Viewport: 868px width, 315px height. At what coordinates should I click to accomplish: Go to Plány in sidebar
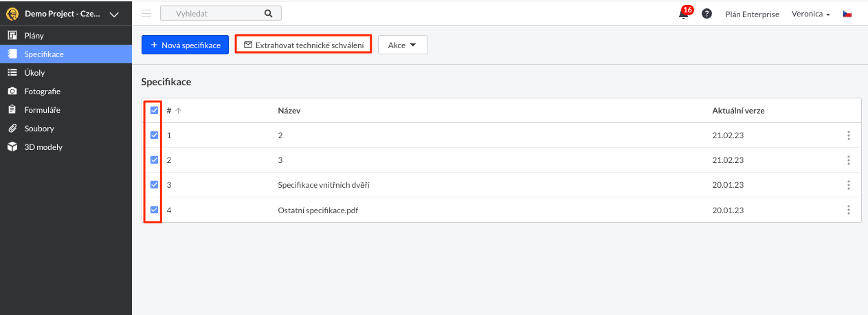pos(34,35)
